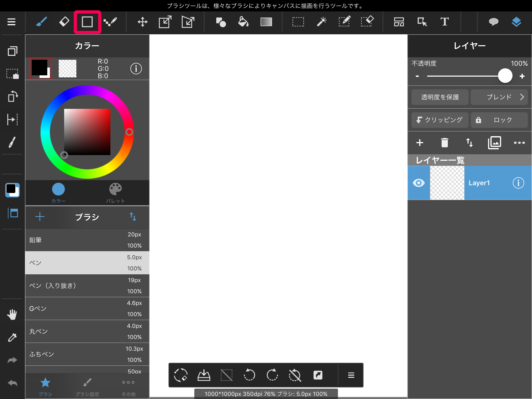This screenshot has height=399, width=532.
Task: Select the Panel divide tool
Action: tap(399, 22)
